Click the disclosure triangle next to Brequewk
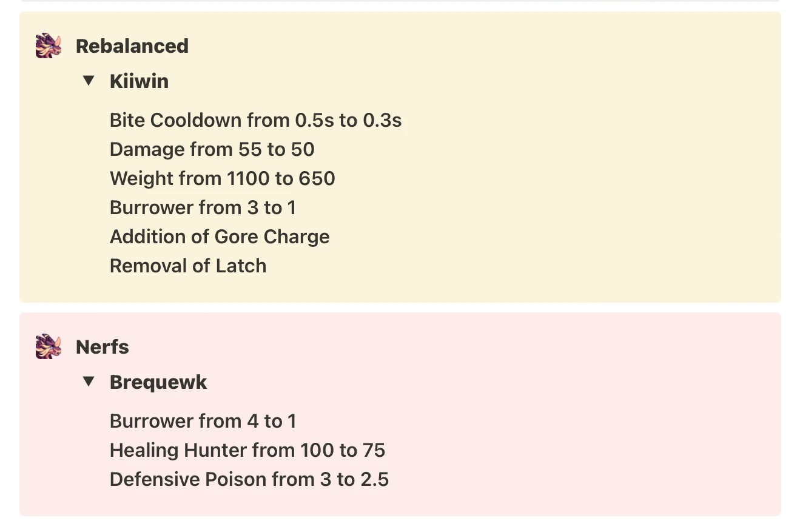 [89, 381]
